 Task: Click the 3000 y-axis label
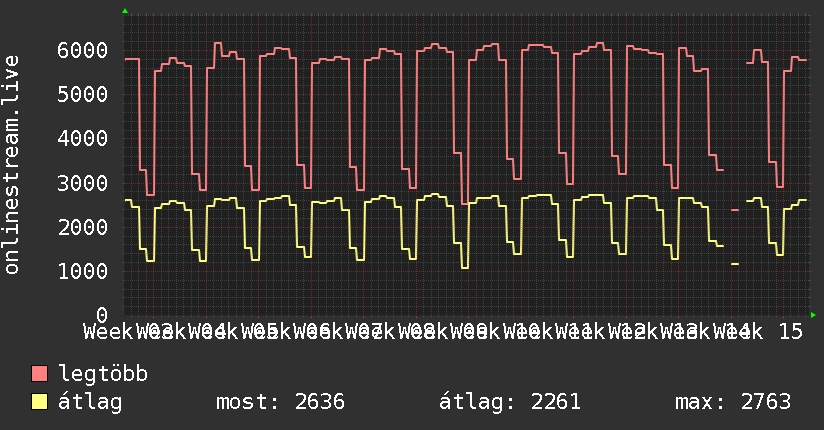[83, 183]
